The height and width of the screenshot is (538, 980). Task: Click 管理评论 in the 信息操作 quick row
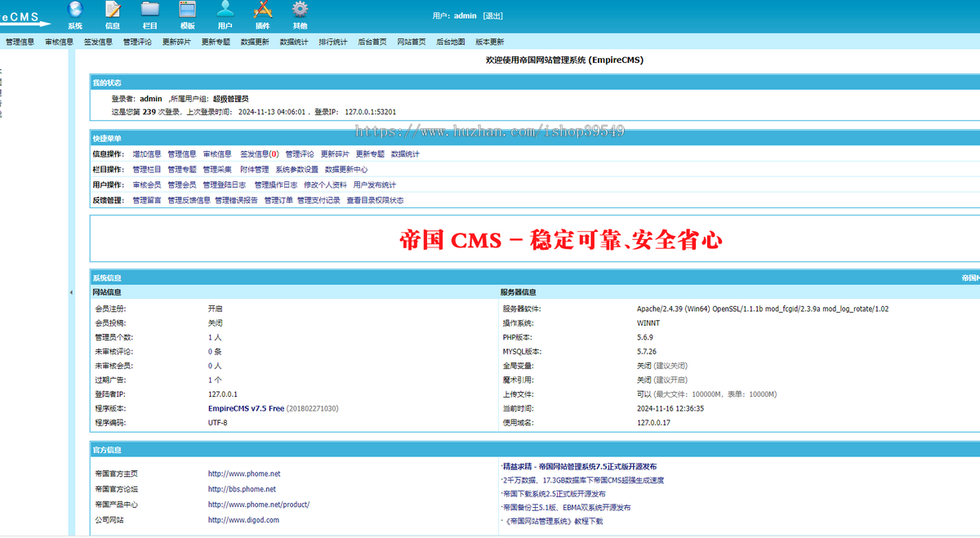(x=300, y=153)
